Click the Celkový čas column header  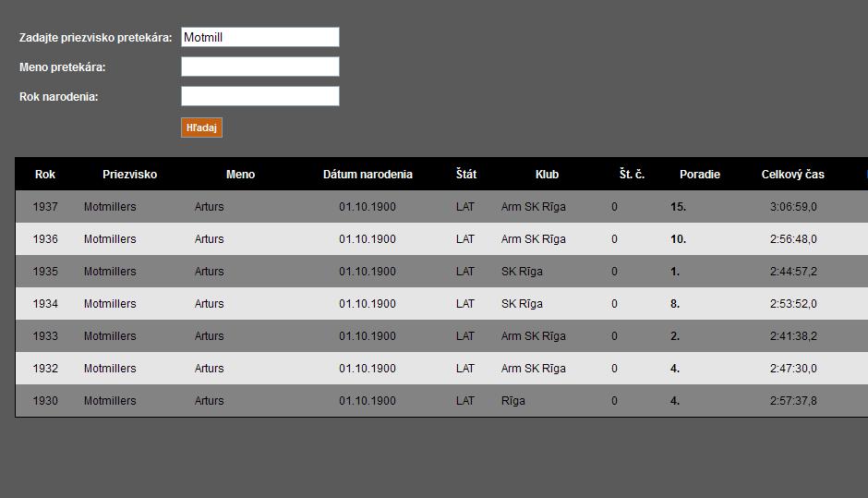(792, 175)
